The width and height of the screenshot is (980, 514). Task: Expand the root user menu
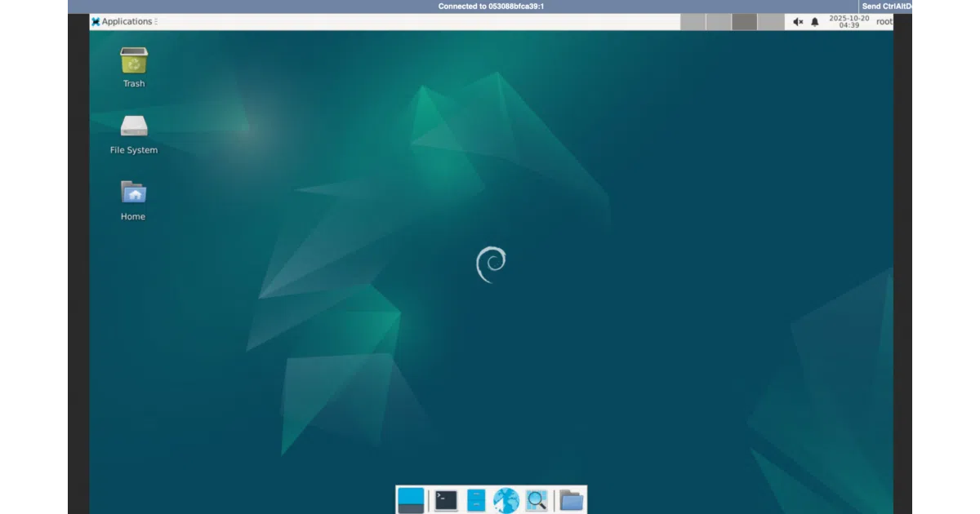coord(884,22)
